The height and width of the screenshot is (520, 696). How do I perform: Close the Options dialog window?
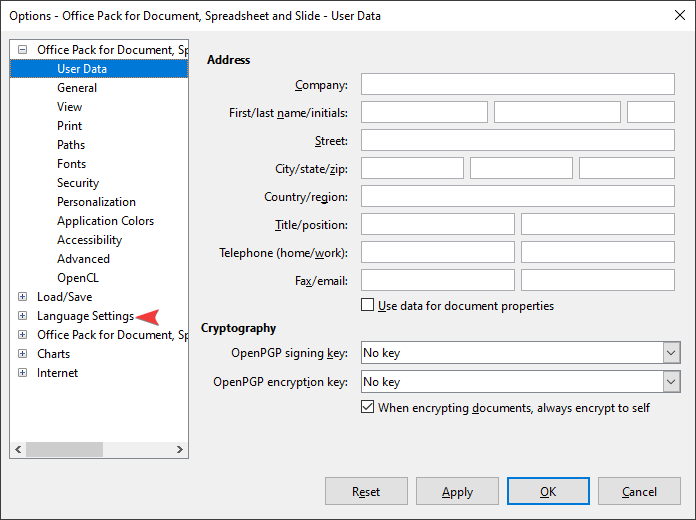tap(673, 16)
